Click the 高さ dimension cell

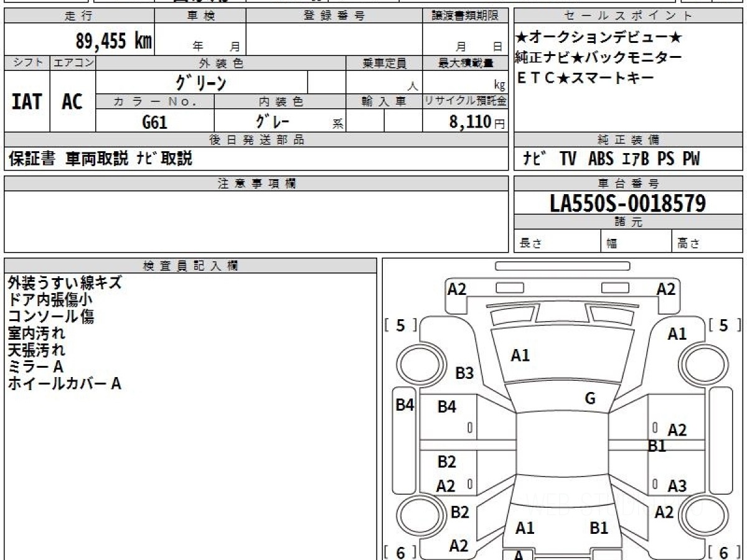[708, 242]
